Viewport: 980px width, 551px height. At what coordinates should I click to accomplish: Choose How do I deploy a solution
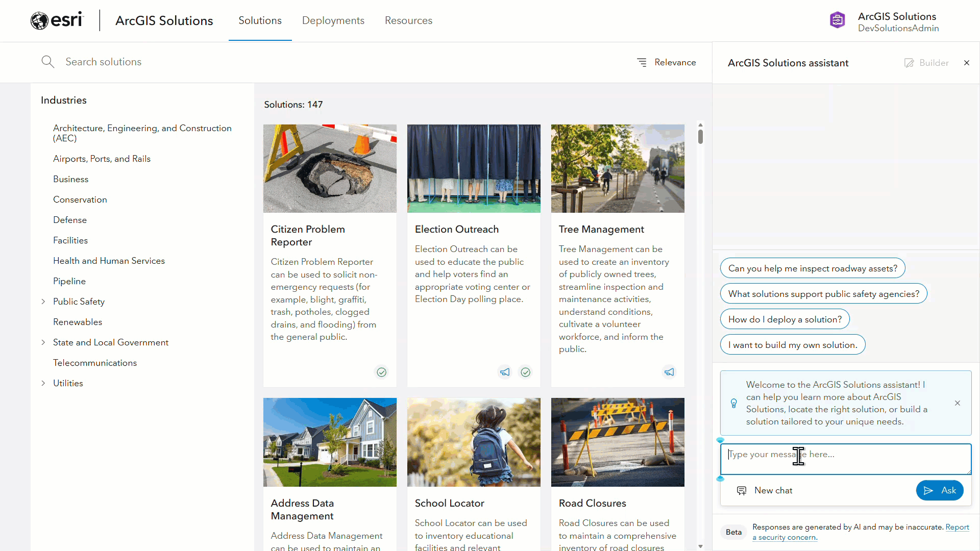point(785,319)
